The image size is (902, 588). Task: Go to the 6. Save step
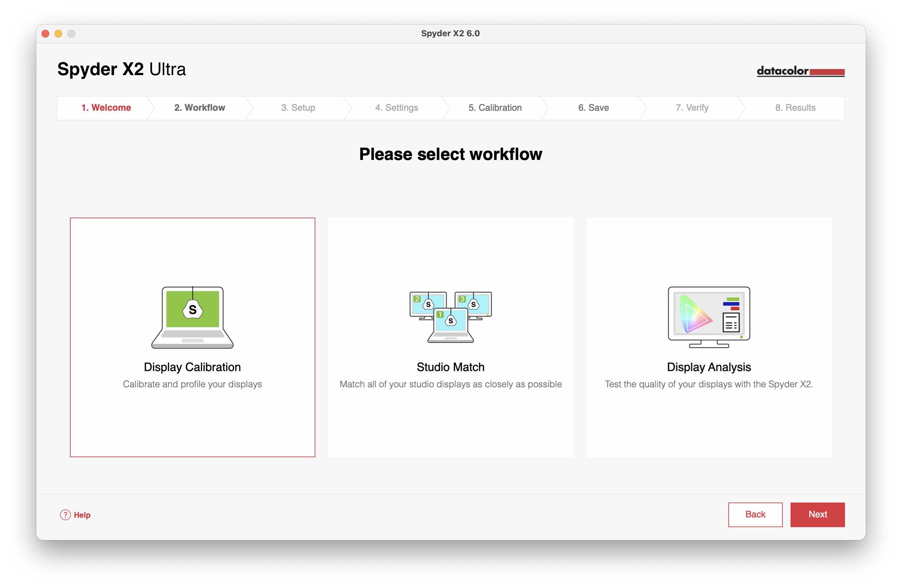[x=594, y=107]
